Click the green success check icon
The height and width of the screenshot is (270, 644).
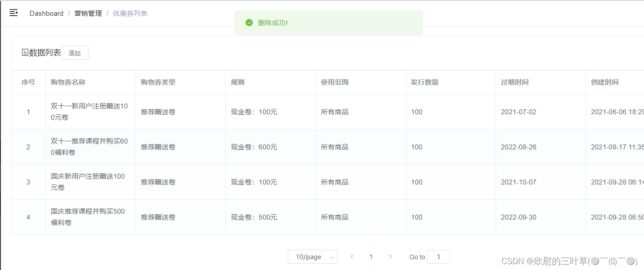[249, 22]
